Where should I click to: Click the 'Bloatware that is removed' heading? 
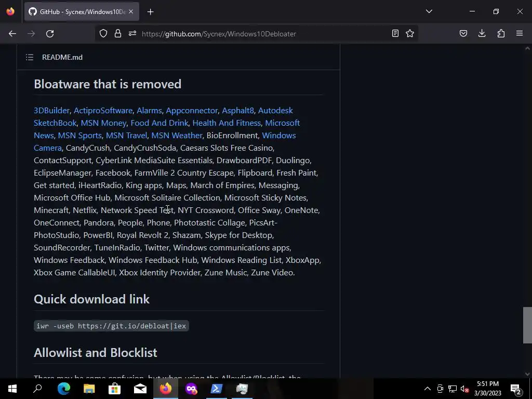(108, 84)
